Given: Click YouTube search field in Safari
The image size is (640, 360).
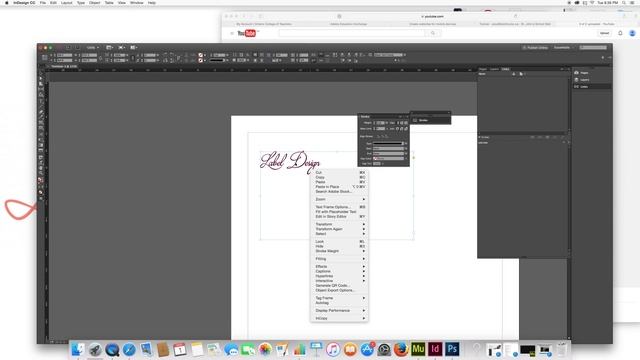Looking at the screenshot, I should click(352, 33).
